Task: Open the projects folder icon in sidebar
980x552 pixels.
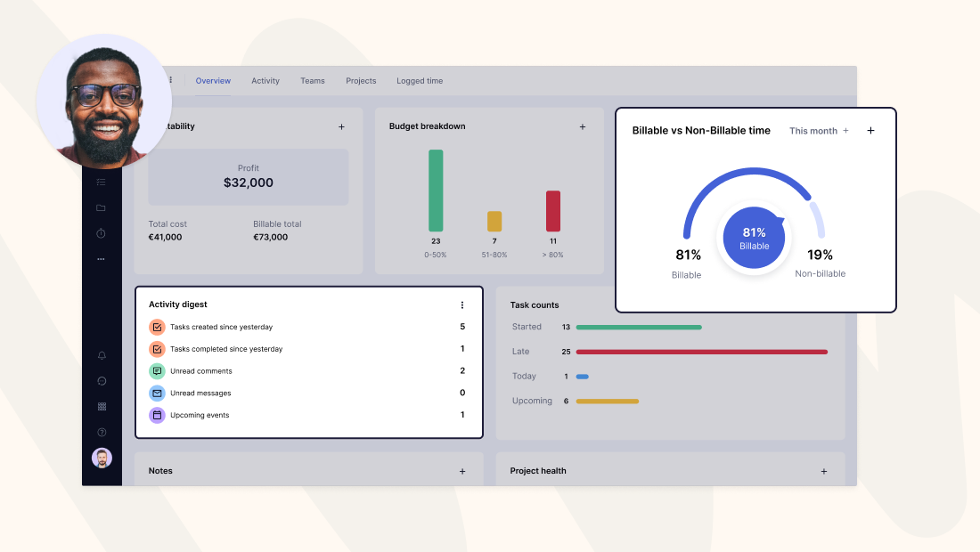Action: coord(101,207)
